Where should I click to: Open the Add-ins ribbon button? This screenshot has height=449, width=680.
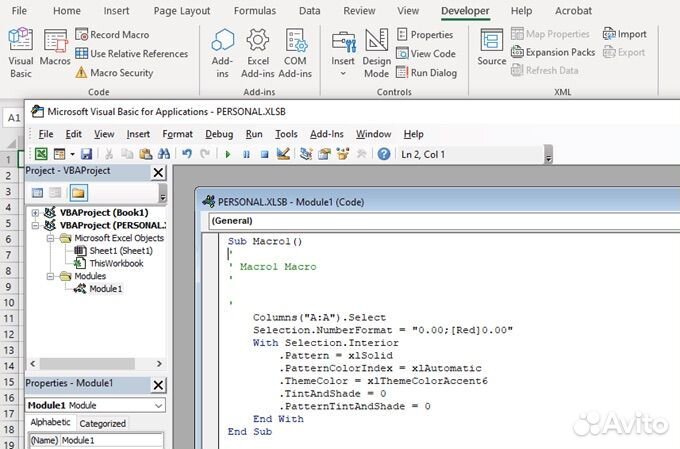[222, 52]
